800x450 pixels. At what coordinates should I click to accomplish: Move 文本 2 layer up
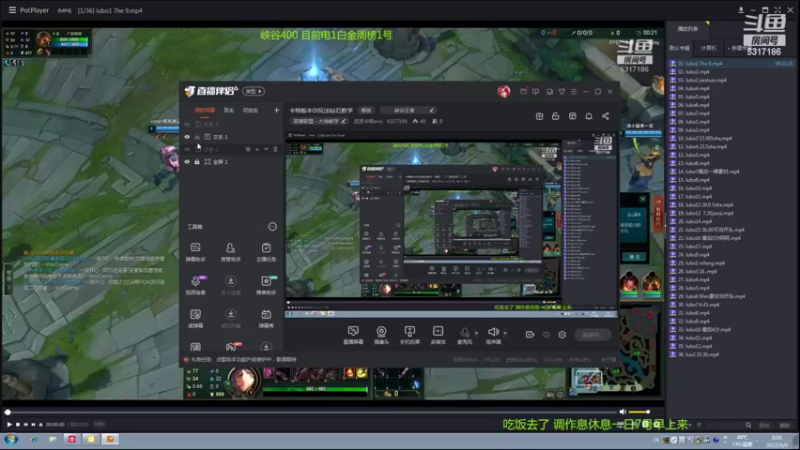(x=257, y=149)
